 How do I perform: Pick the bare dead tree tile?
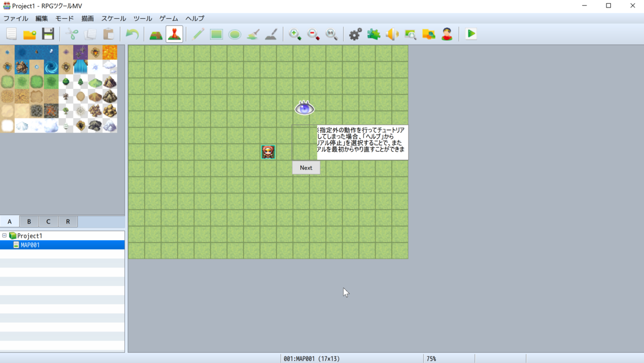click(66, 96)
